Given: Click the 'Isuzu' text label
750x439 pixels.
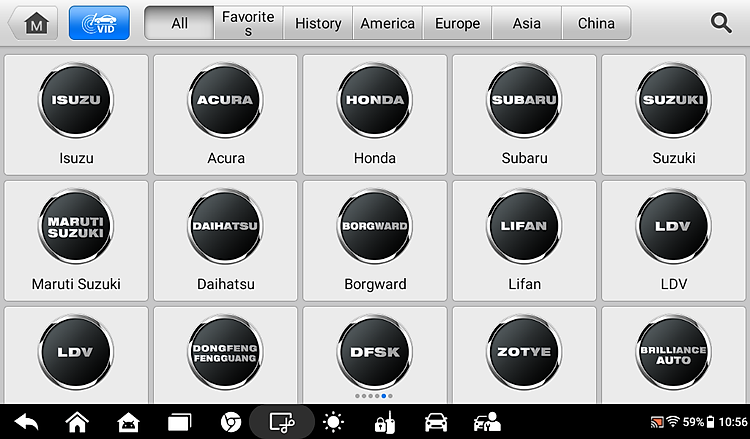Looking at the screenshot, I should (x=76, y=158).
